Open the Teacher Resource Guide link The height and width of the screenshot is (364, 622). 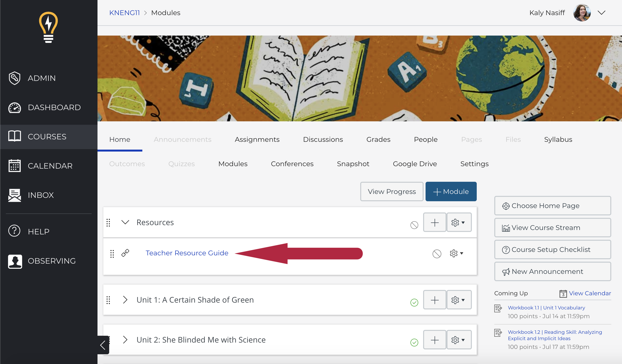187,253
